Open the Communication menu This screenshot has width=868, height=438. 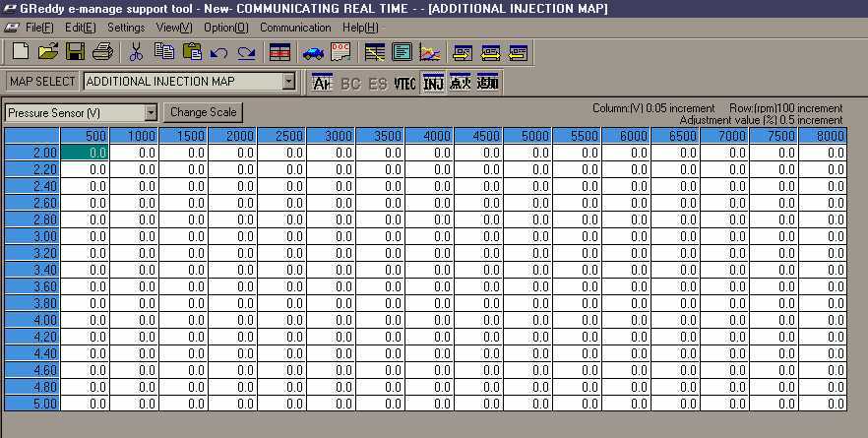tap(295, 28)
